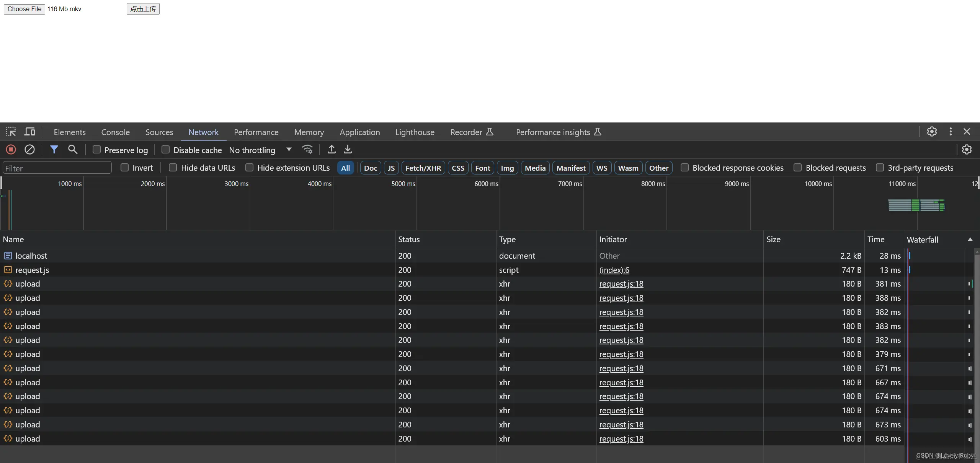Viewport: 980px width, 463px height.
Task: Open network search magnifier
Action: point(72,150)
